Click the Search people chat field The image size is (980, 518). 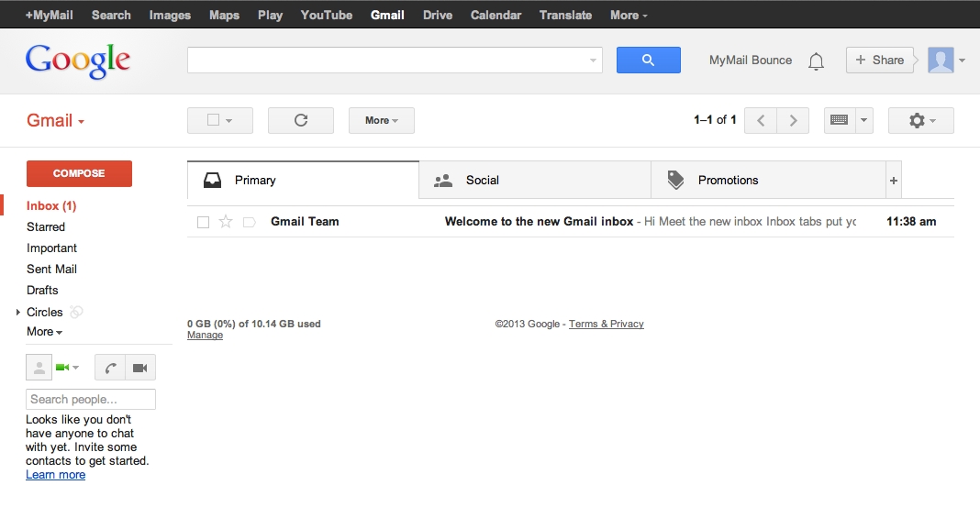click(x=91, y=400)
